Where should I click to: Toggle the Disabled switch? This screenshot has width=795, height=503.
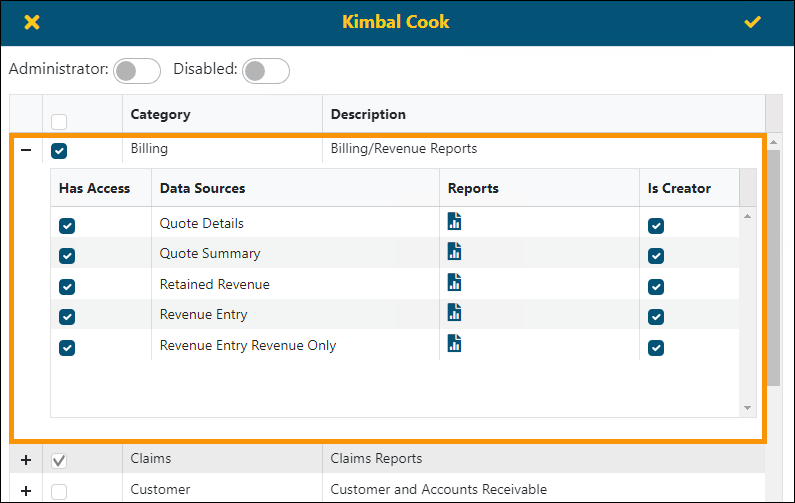tap(266, 70)
